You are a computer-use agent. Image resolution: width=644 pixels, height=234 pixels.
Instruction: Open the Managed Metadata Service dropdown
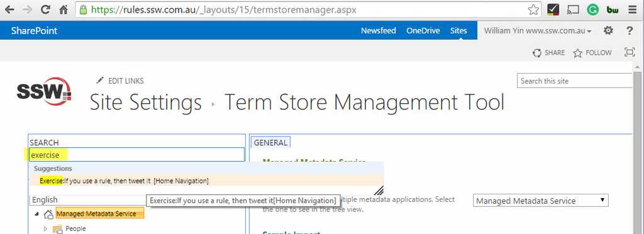pyautogui.click(x=540, y=201)
